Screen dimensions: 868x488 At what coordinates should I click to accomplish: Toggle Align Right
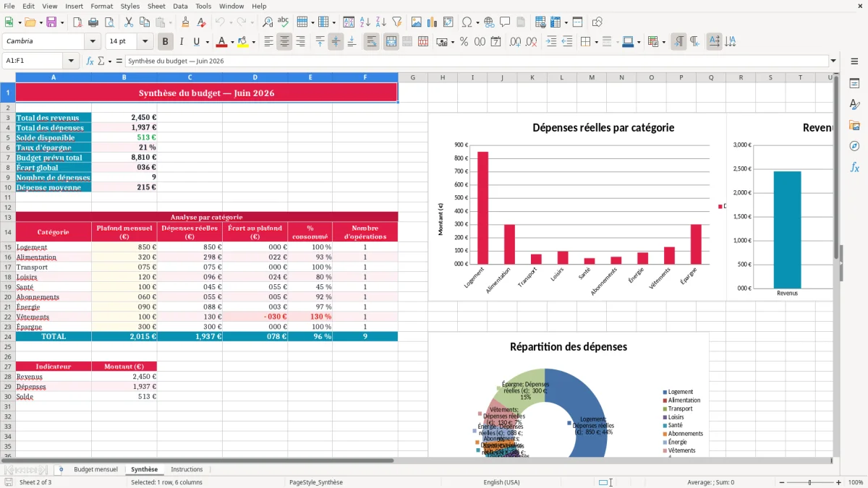pyautogui.click(x=300, y=42)
